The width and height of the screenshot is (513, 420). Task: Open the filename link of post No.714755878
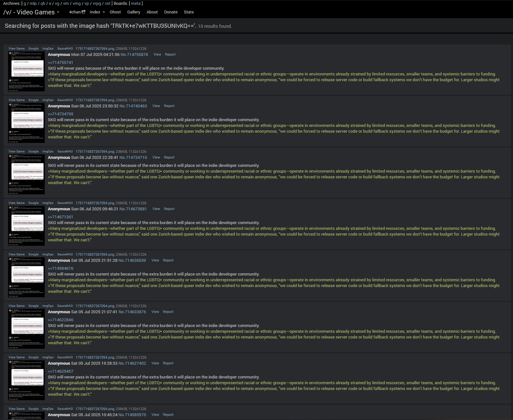(x=95, y=49)
